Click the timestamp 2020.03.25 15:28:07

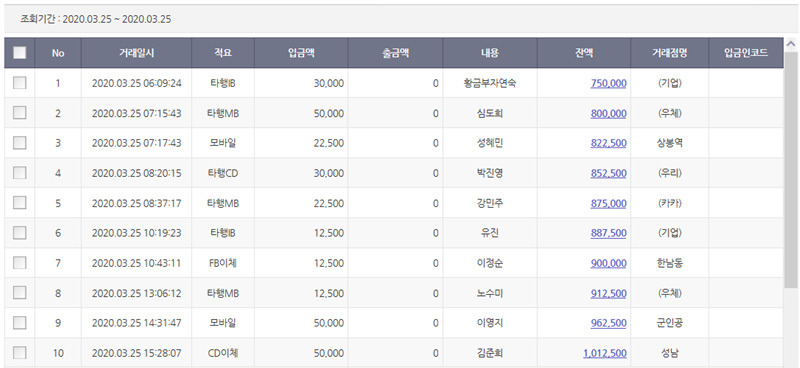point(136,353)
